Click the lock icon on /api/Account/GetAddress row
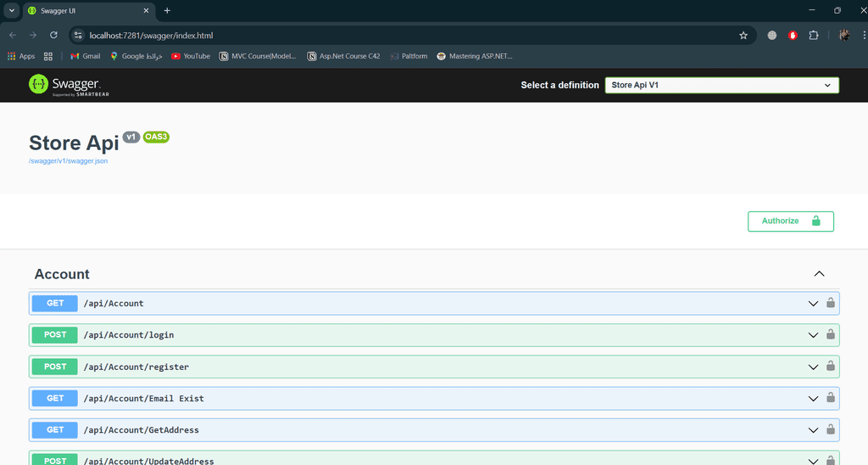Image resolution: width=868 pixels, height=465 pixels. pos(831,429)
